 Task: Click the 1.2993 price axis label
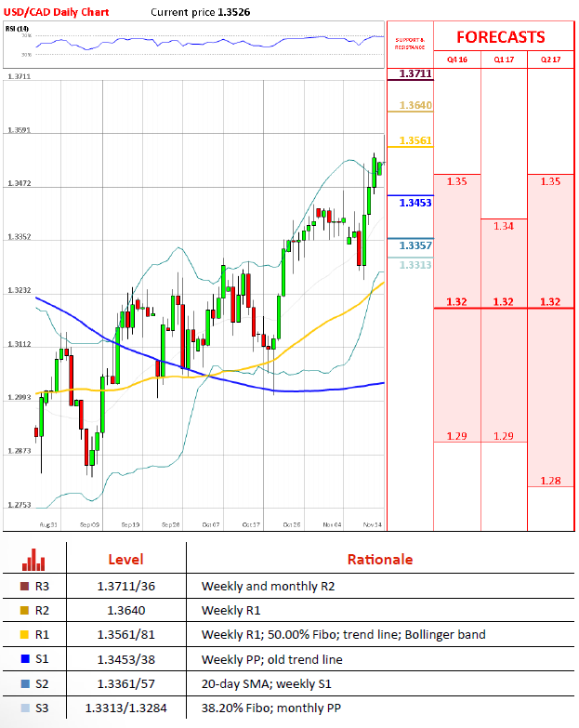(19, 397)
